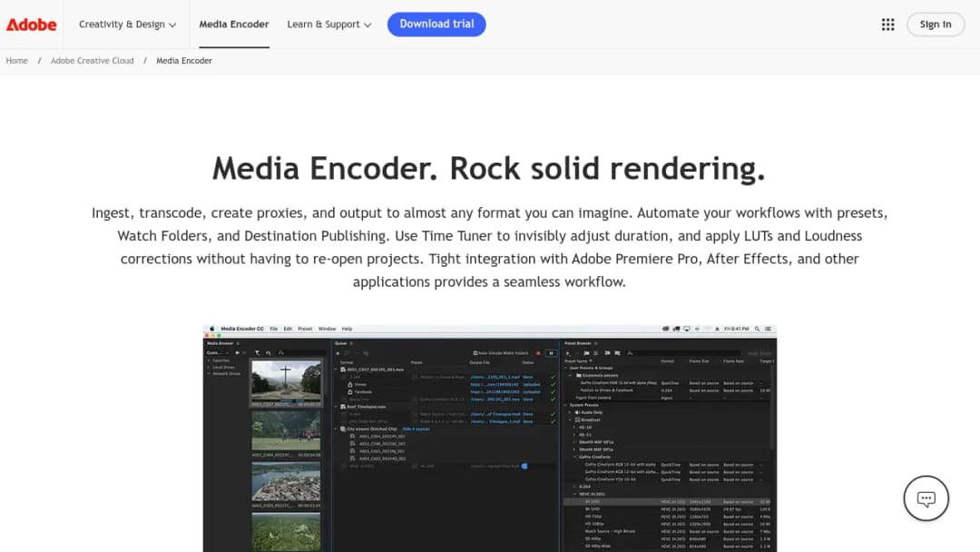Open the chat support bubble
The height and width of the screenshot is (552, 980).
pyautogui.click(x=926, y=498)
